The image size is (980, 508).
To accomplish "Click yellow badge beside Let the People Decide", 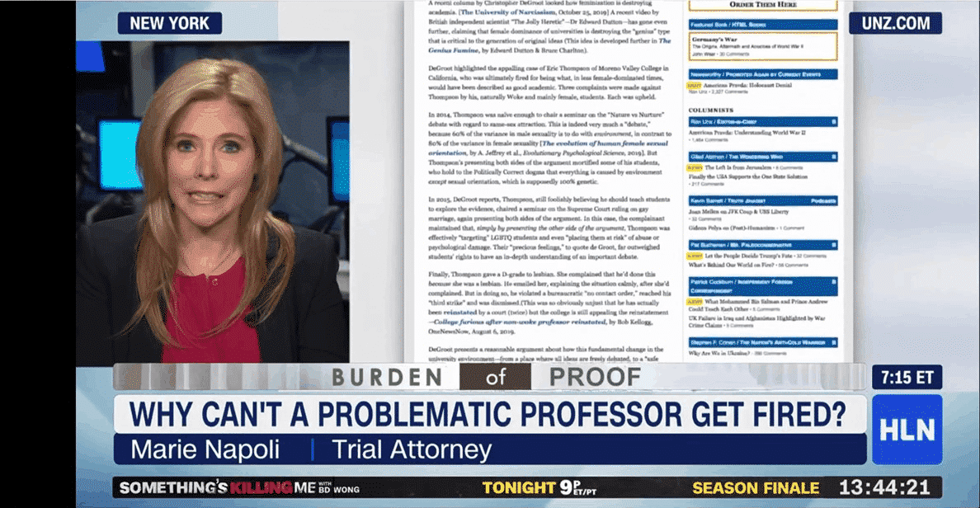I will coord(694,256).
